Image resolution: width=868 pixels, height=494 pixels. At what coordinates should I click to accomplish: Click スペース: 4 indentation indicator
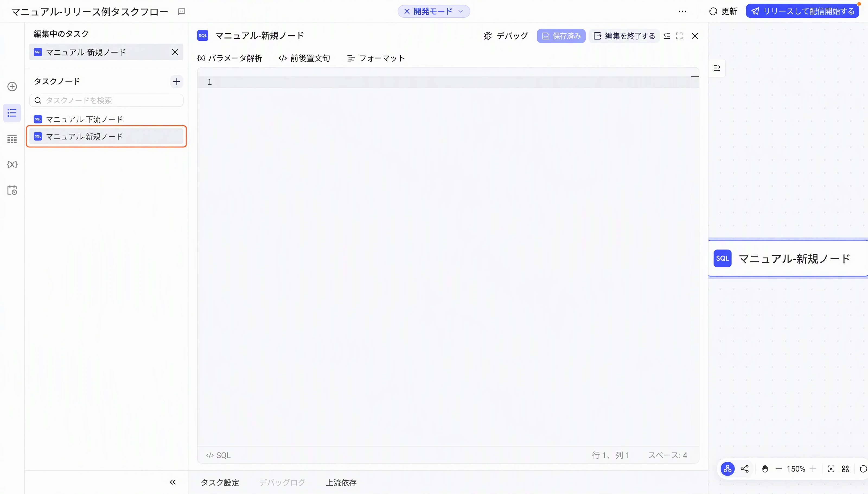pyautogui.click(x=668, y=455)
